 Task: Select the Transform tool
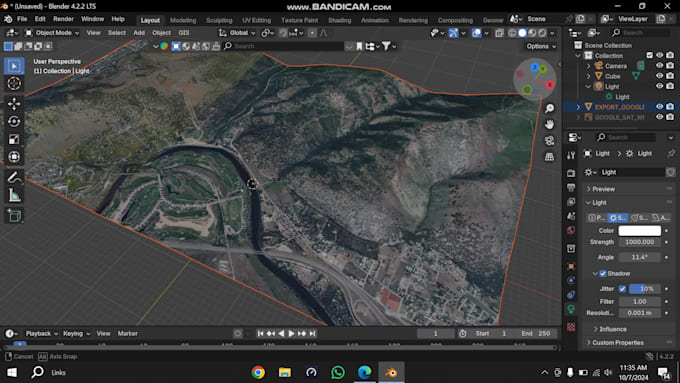pyautogui.click(x=14, y=157)
